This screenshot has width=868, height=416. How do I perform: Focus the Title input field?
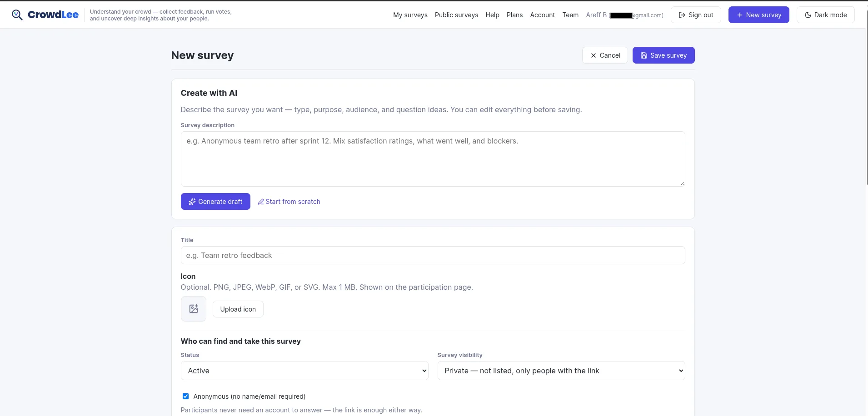click(433, 255)
